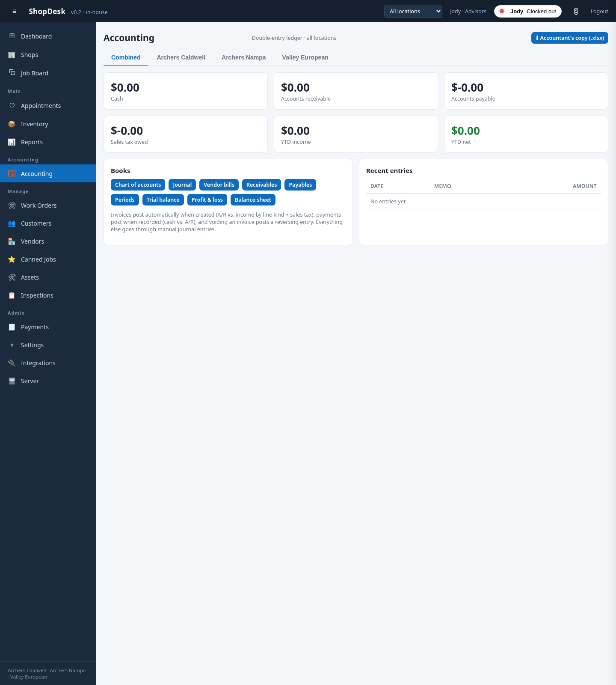Open Integrations plug icon
The width and height of the screenshot is (616, 685).
pyautogui.click(x=12, y=363)
